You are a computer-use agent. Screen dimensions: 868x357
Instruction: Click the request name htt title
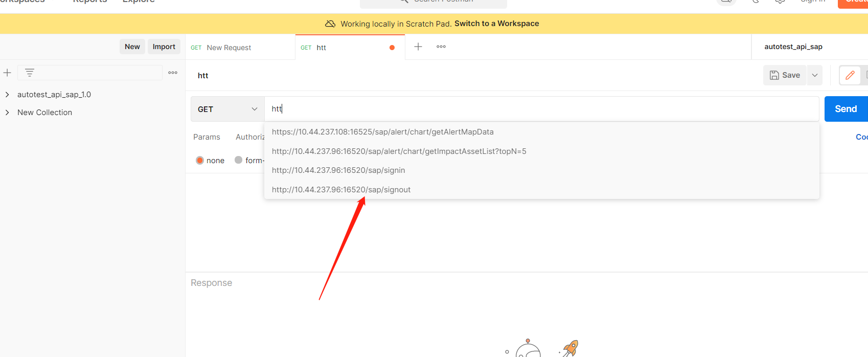click(x=203, y=76)
